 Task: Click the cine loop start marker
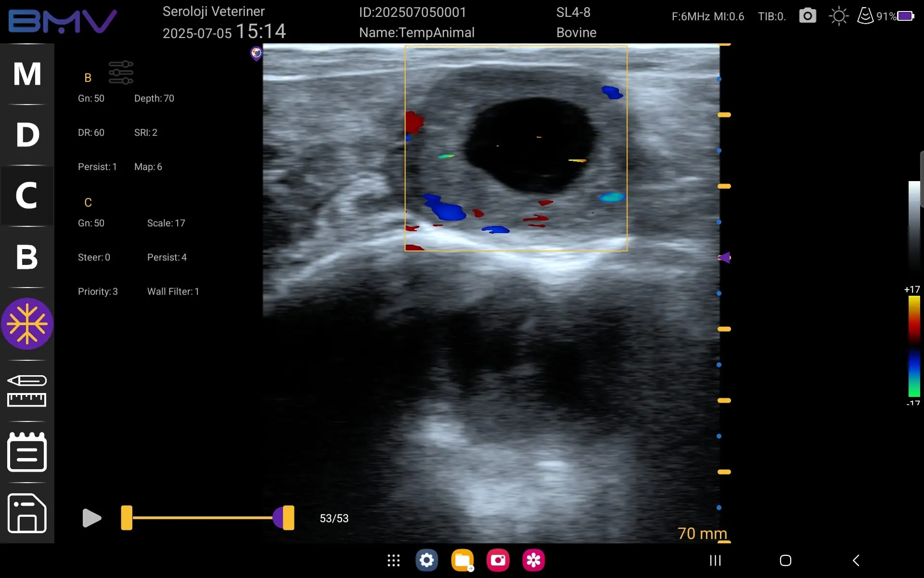[x=127, y=518]
